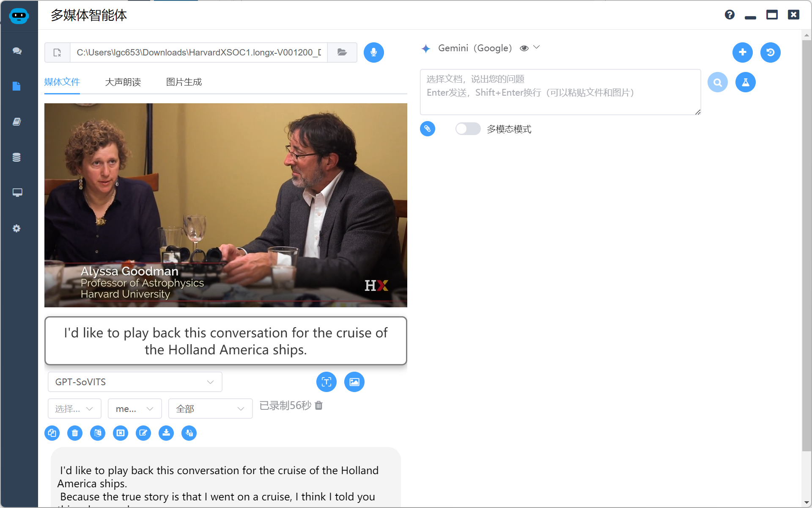Toggle the 多模态模式 switch on

coord(468,129)
